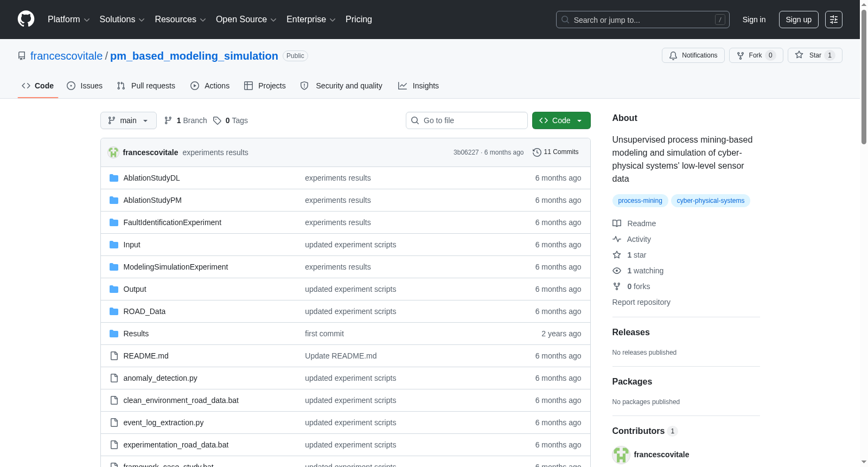Open the francescovitale owner link
This screenshot has width=868, height=467.
click(66, 56)
